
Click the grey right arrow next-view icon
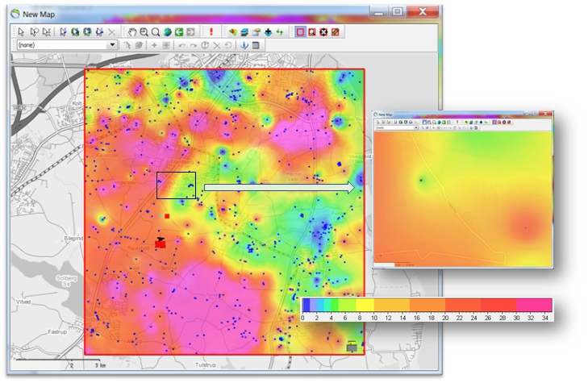pos(190,32)
